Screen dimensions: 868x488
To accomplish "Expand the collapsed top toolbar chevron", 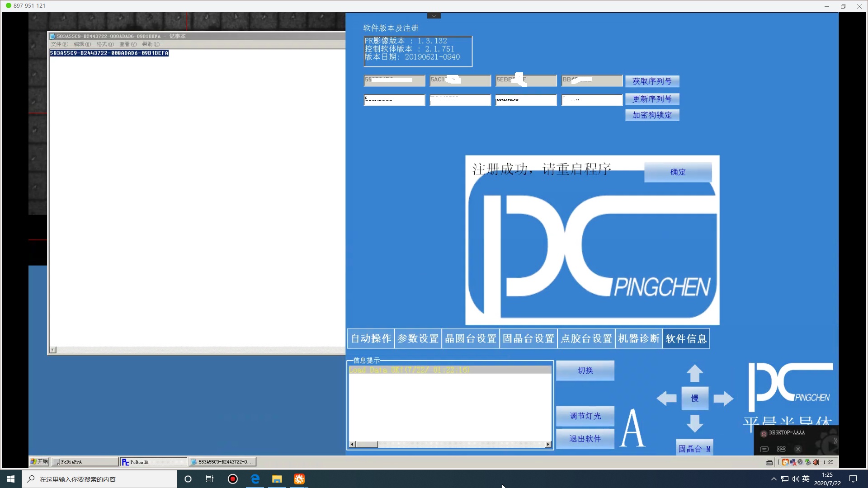I will click(434, 16).
